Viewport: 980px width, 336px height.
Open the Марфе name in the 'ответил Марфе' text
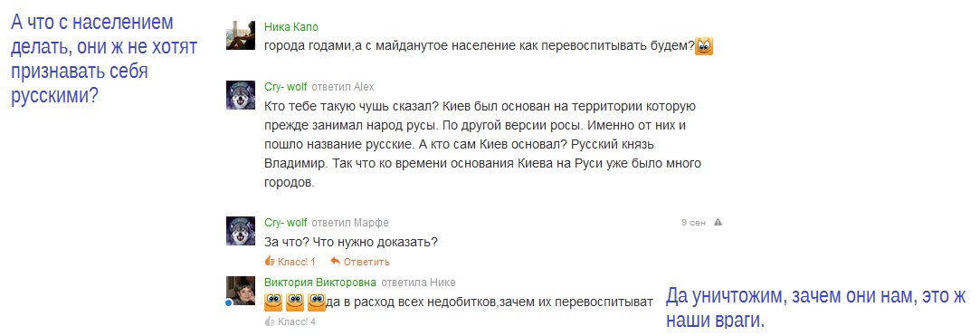371,222
